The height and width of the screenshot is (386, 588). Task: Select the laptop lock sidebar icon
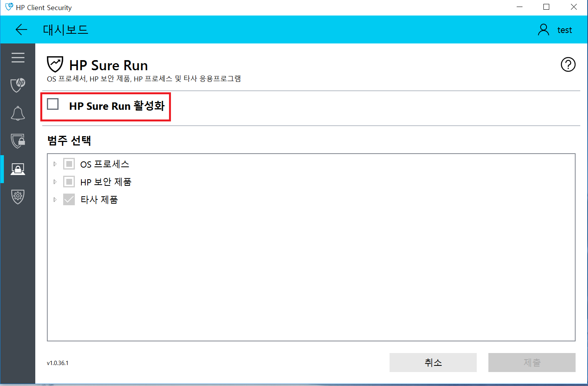[18, 169]
